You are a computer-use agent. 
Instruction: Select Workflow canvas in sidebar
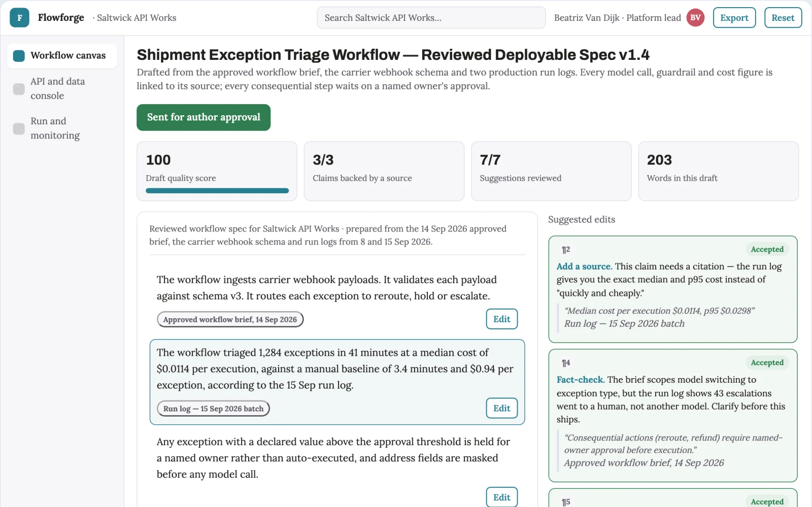coord(62,56)
